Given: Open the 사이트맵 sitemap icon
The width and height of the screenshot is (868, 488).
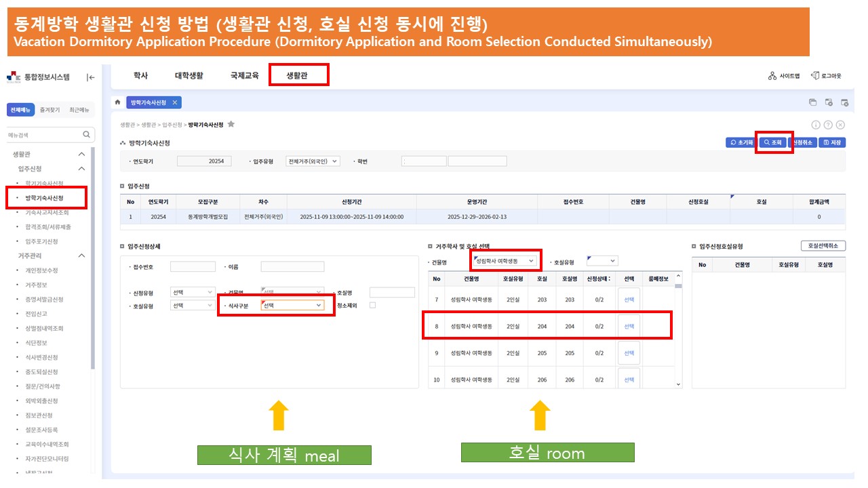Looking at the screenshot, I should [x=772, y=76].
